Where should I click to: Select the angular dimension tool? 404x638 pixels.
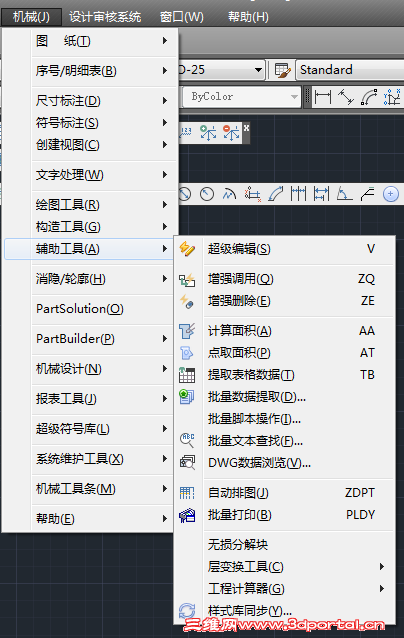tap(344, 194)
